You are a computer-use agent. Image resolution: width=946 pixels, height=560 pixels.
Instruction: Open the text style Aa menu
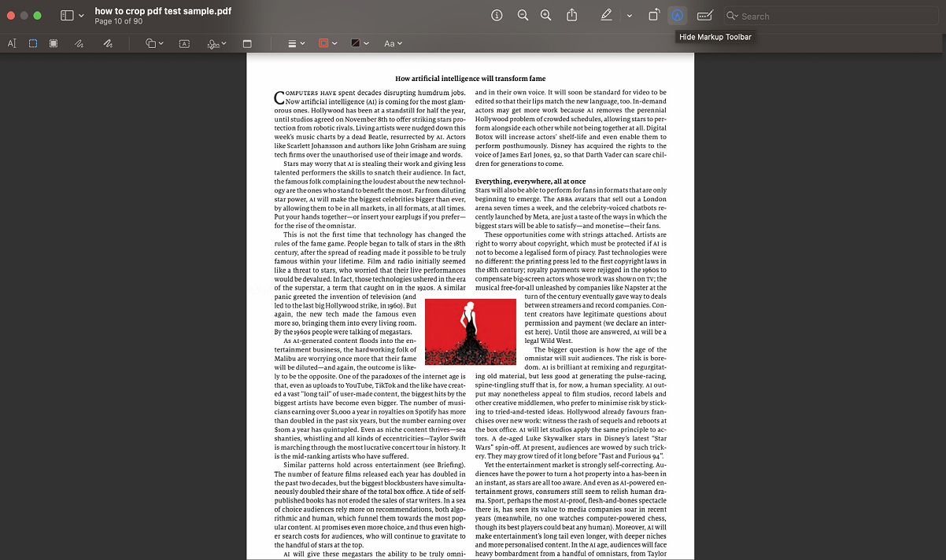tap(394, 43)
